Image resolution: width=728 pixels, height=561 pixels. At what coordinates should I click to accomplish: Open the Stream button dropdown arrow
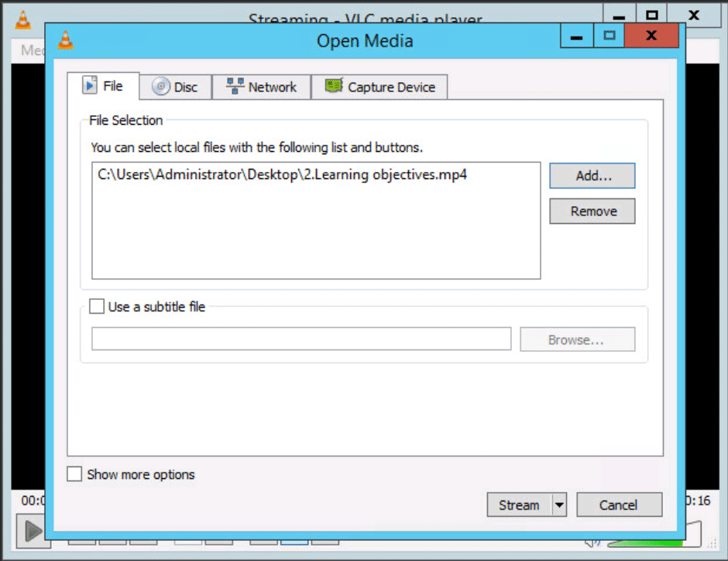point(559,504)
